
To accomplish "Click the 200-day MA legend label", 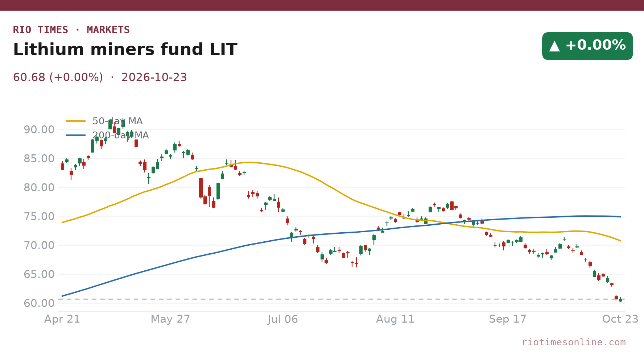I will coord(120,135).
